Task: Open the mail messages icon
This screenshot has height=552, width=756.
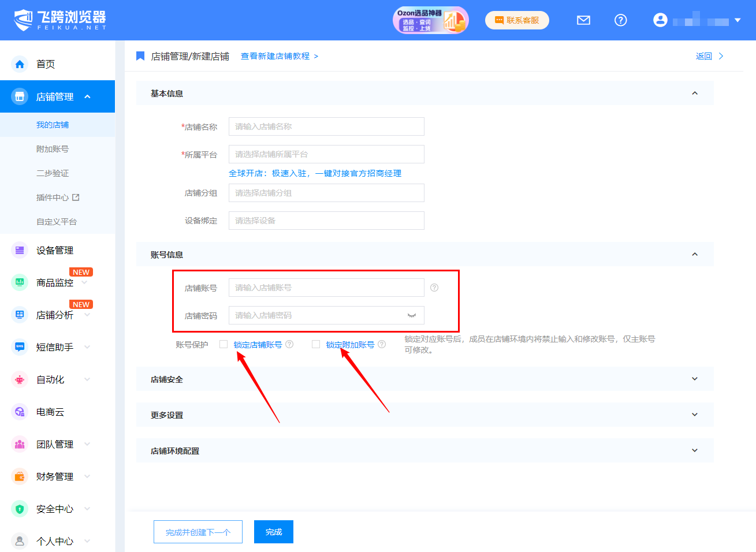Action: (x=583, y=20)
